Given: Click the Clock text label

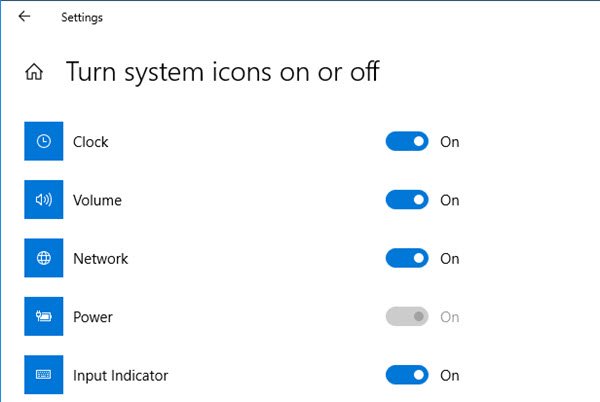Looking at the screenshot, I should coord(91,142).
